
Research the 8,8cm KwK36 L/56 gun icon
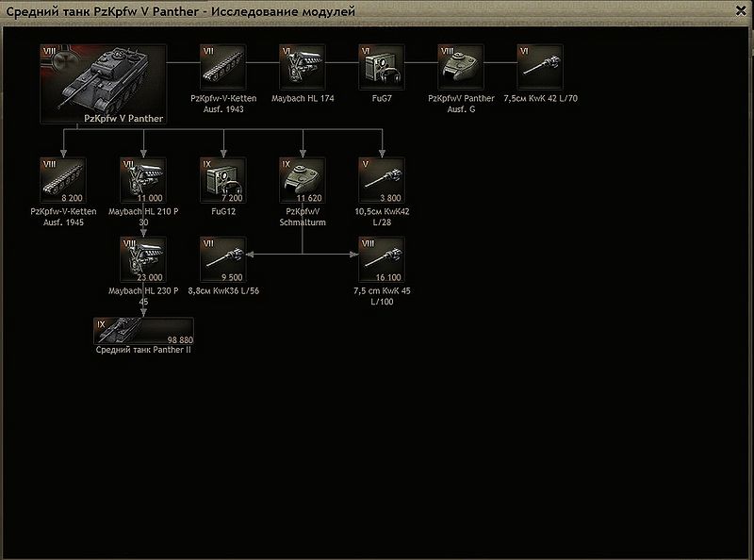[223, 260]
